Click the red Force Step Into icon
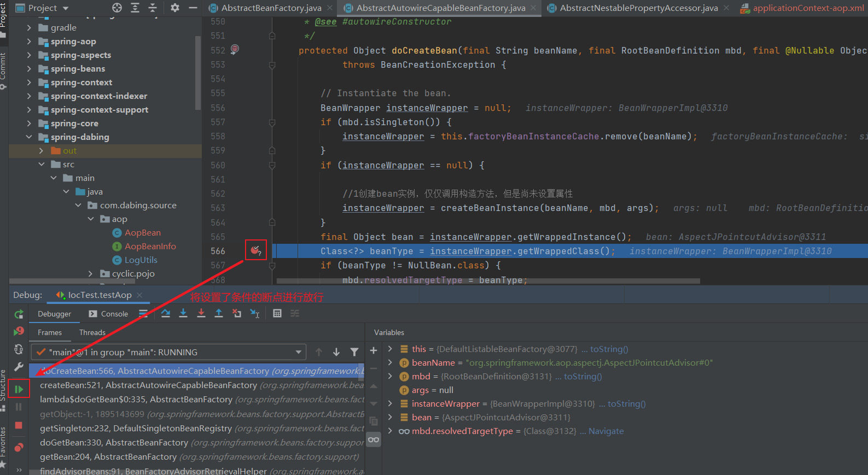Viewport: 868px width, 475px height. [x=201, y=313]
